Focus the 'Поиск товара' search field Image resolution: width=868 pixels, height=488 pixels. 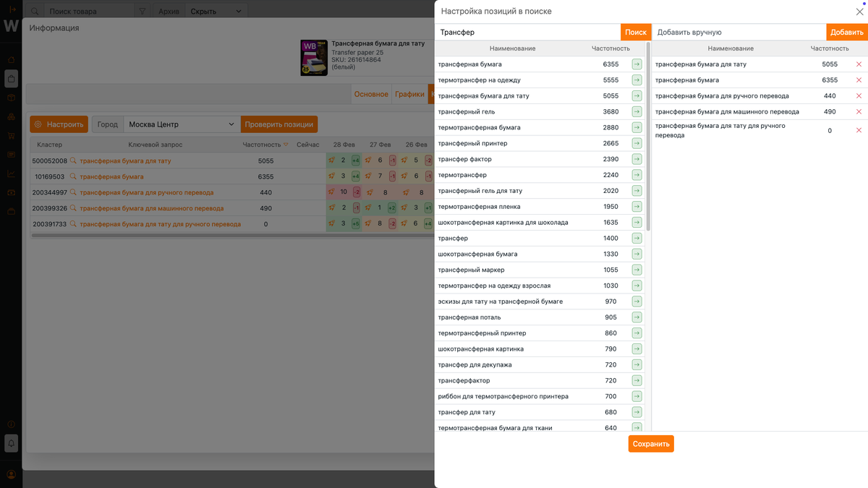(x=90, y=12)
